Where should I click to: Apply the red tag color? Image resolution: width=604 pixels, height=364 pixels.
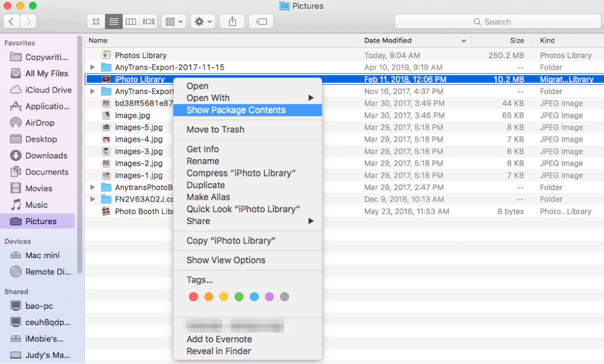[193, 297]
